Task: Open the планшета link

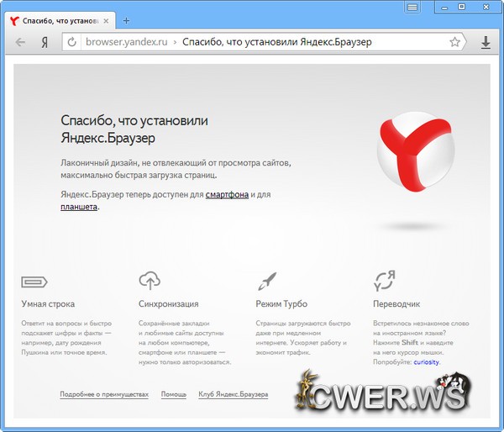Action: (79, 207)
